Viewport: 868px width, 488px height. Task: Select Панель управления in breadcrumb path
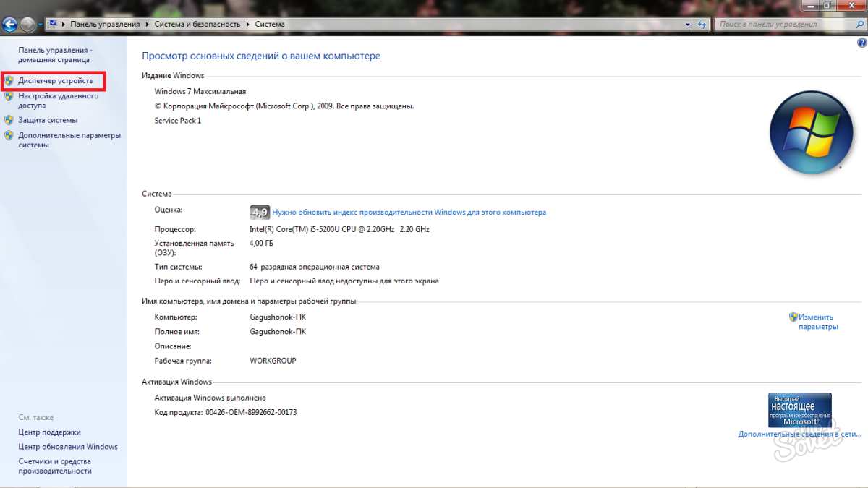(105, 25)
